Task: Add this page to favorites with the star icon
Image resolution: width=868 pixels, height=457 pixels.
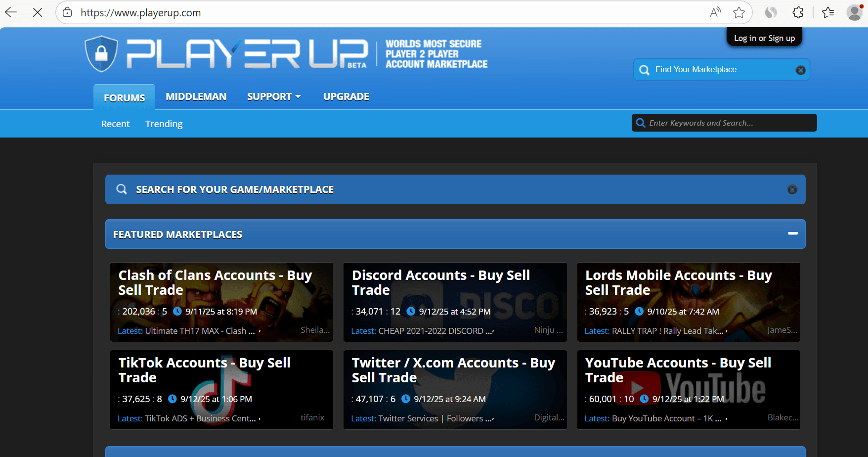Action: (738, 12)
